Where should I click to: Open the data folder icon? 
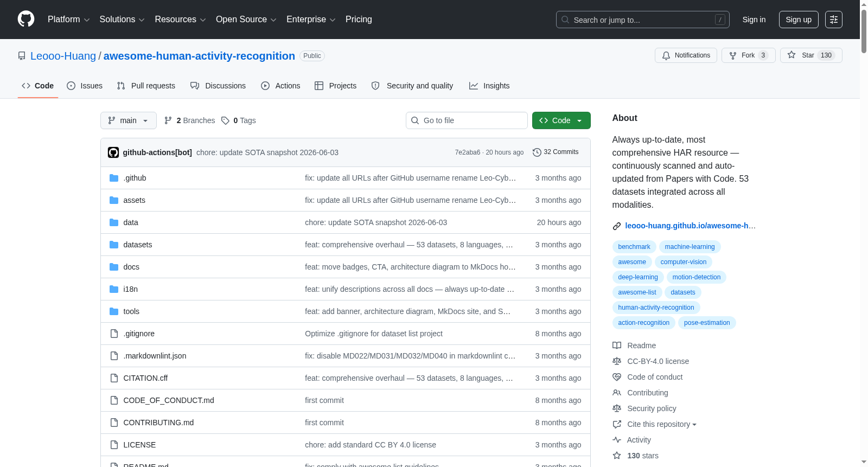tap(114, 222)
